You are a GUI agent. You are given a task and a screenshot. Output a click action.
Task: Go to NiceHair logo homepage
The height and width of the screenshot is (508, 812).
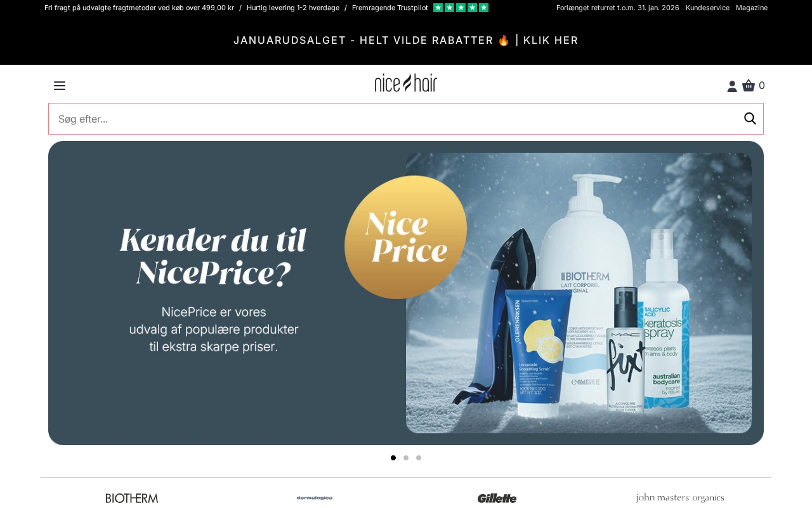[406, 83]
